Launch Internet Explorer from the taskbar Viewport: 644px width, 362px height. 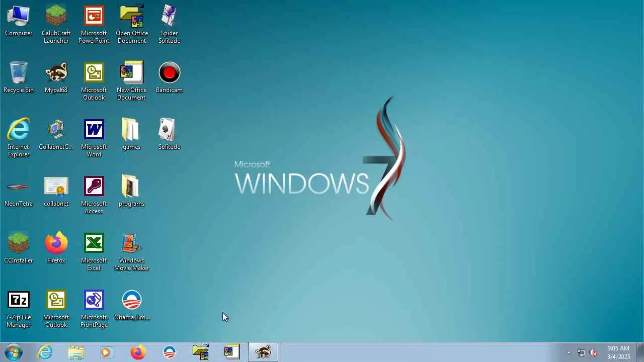pyautogui.click(x=45, y=352)
